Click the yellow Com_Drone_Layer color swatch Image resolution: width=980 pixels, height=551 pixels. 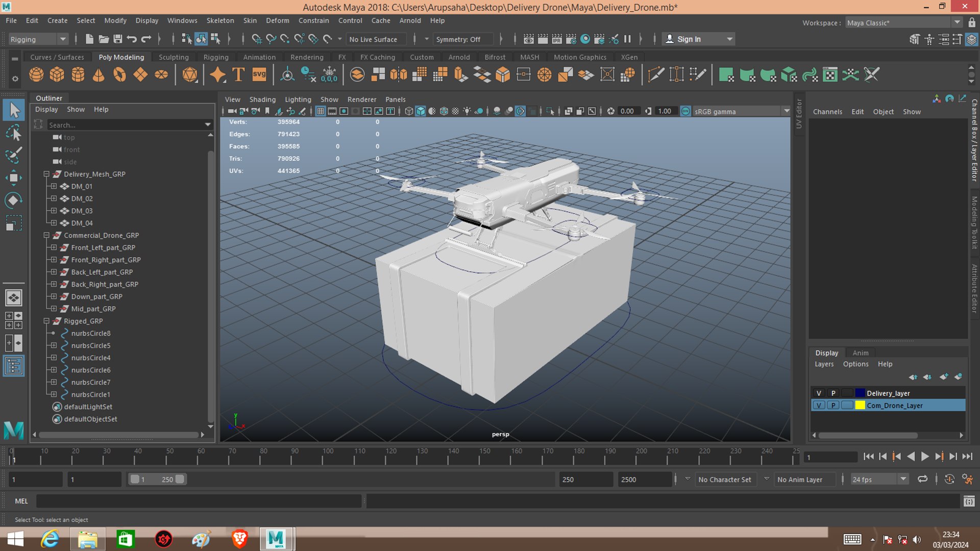click(860, 406)
